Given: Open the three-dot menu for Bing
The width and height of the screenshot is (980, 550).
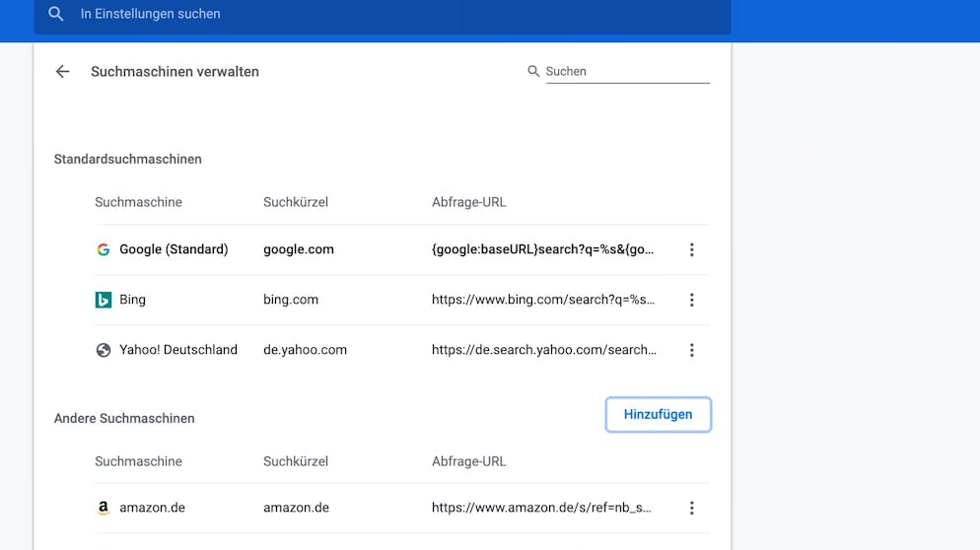Looking at the screenshot, I should pyautogui.click(x=691, y=300).
